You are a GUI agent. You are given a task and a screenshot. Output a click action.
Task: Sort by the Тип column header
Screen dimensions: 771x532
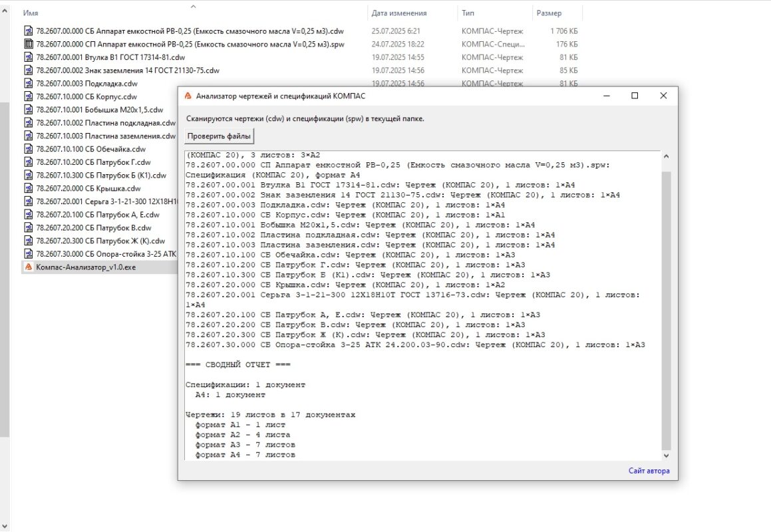pos(468,13)
